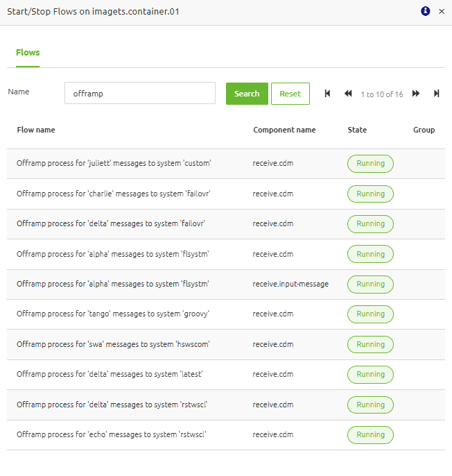This screenshot has height=476, width=452.
Task: Click the Flow name column header
Action: (x=36, y=130)
